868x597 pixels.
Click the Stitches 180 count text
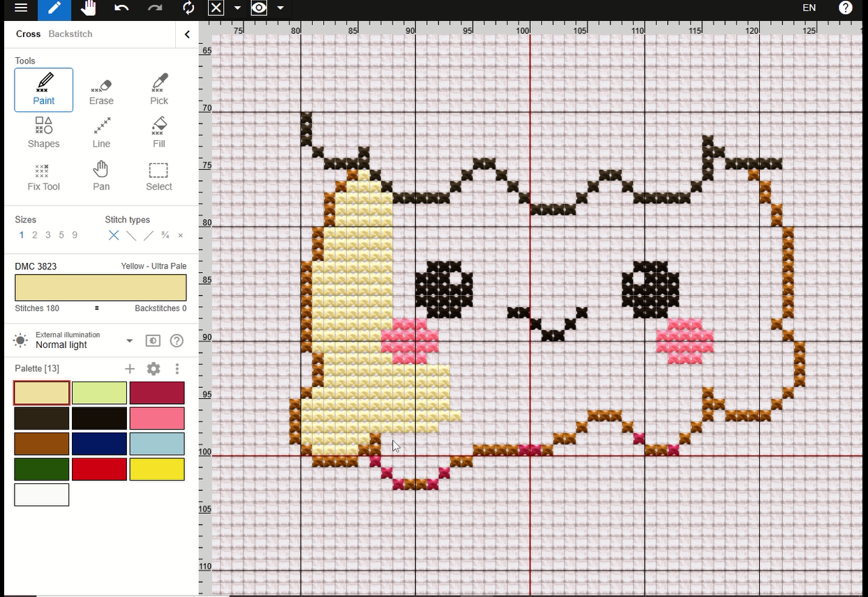(37, 308)
